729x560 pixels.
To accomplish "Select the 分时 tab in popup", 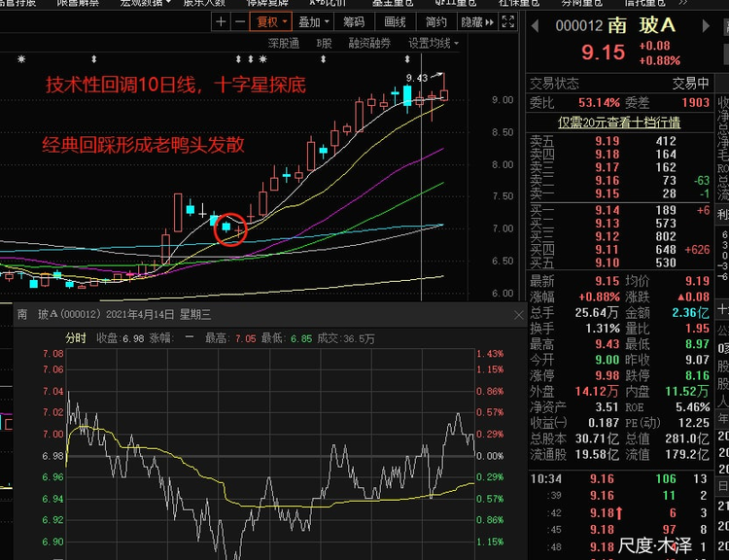I will point(75,338).
